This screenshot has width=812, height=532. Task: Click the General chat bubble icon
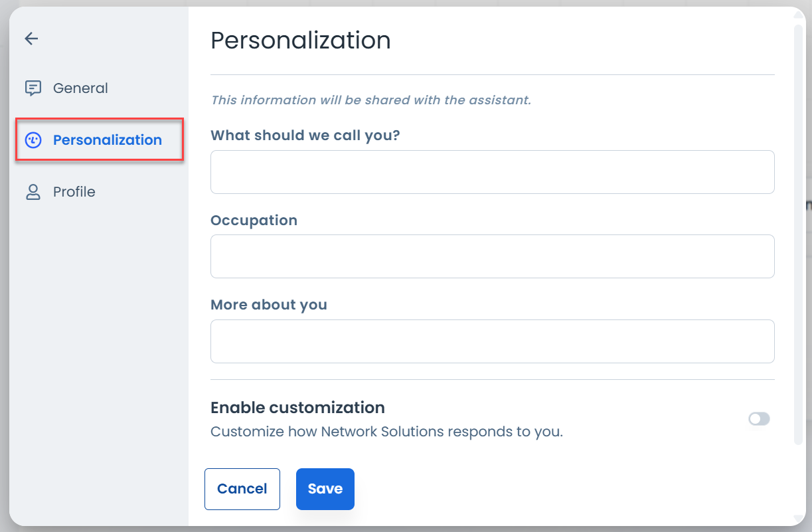tap(33, 88)
